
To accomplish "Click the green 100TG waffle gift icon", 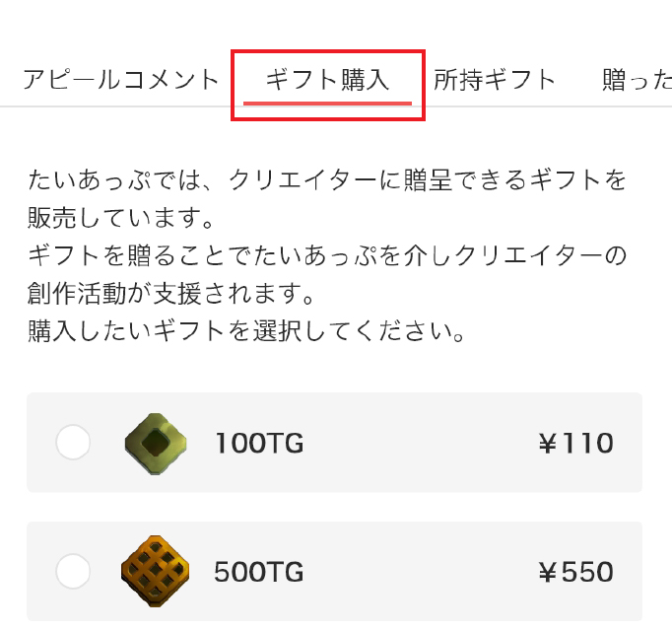I will pos(156,444).
